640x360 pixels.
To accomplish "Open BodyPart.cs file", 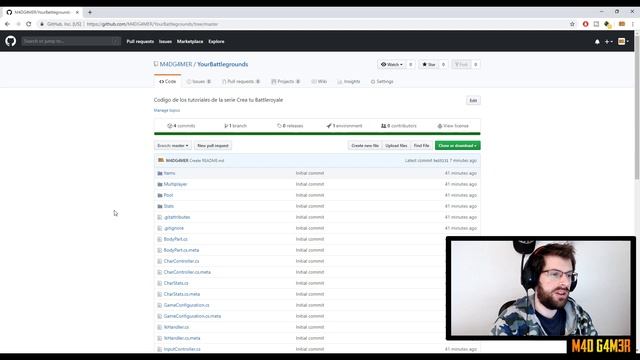I will 176,240.
